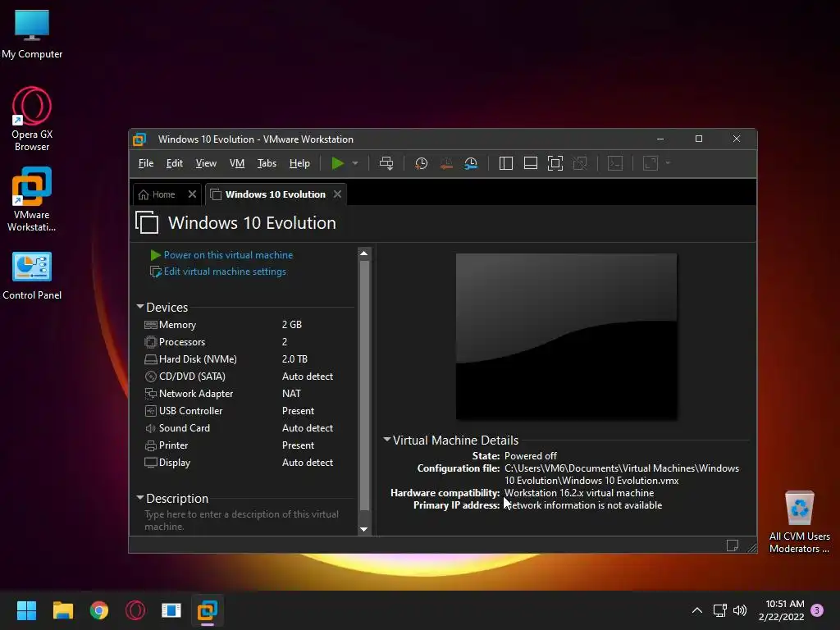The image size is (840, 630).
Task: Close the Windows 10 Evolution tab
Action: 337,194
